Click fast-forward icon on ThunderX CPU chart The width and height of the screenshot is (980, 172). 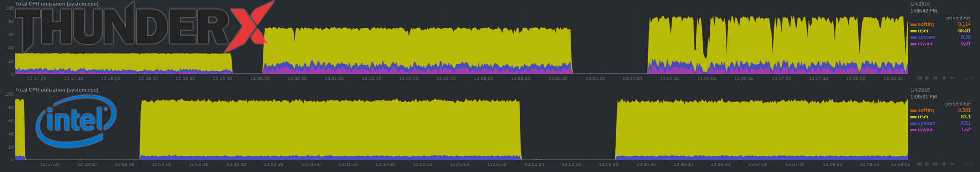pyautogui.click(x=935, y=78)
